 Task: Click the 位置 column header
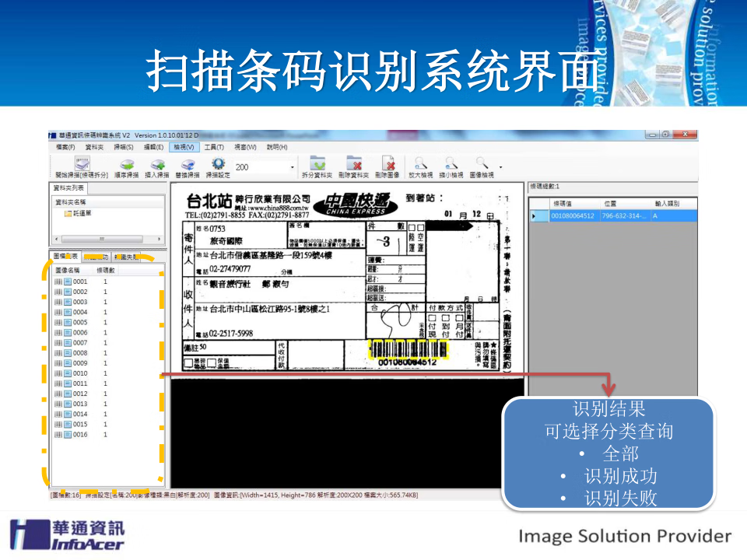point(610,203)
